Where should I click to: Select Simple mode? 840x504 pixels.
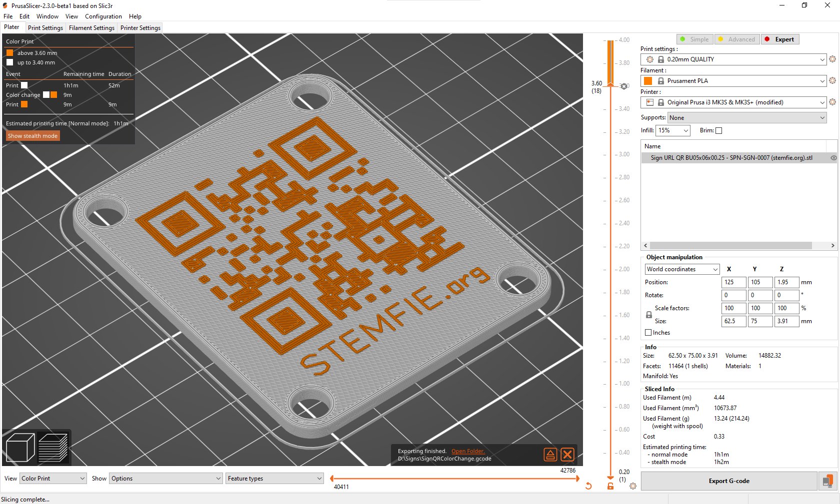click(x=695, y=39)
